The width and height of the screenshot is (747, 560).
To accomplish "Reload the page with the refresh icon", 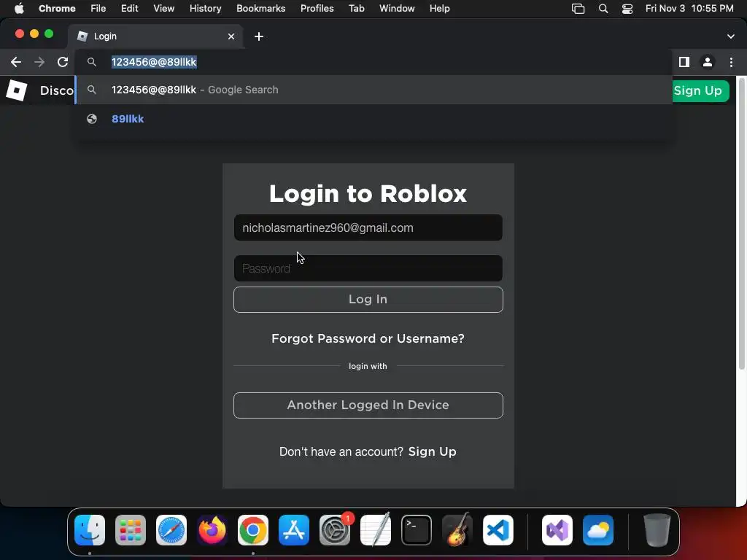I will click(x=63, y=62).
